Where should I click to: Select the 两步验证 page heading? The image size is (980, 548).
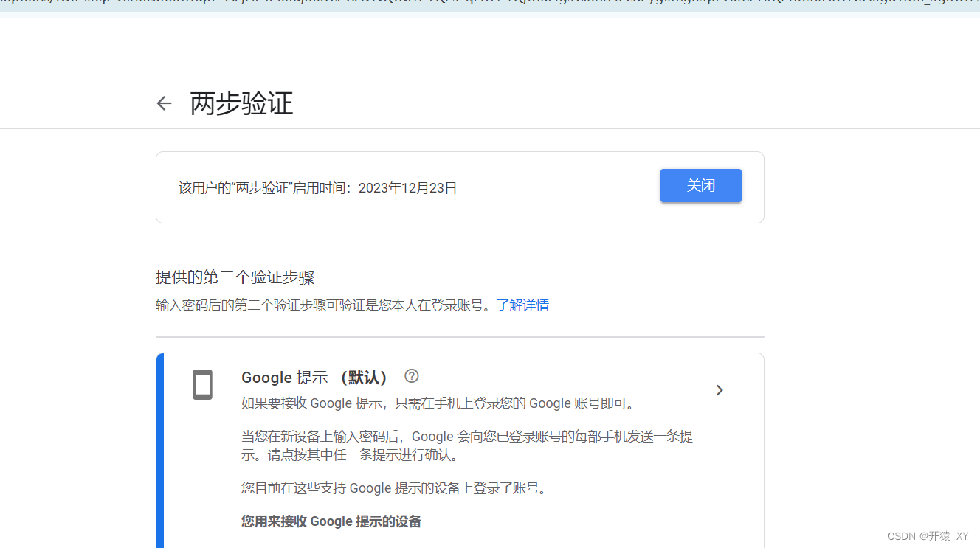241,103
